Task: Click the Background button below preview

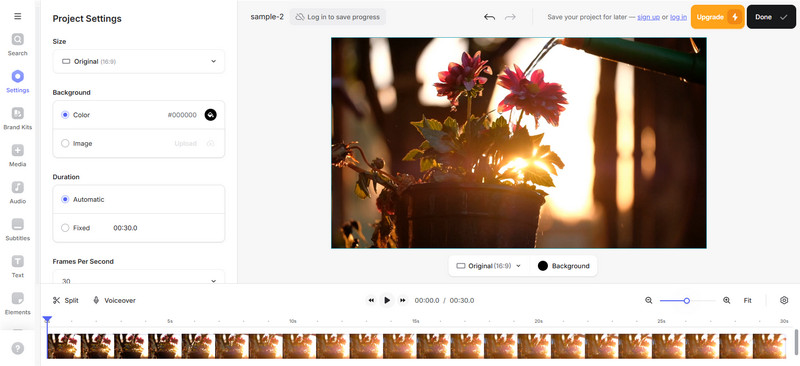Action: 563,266
